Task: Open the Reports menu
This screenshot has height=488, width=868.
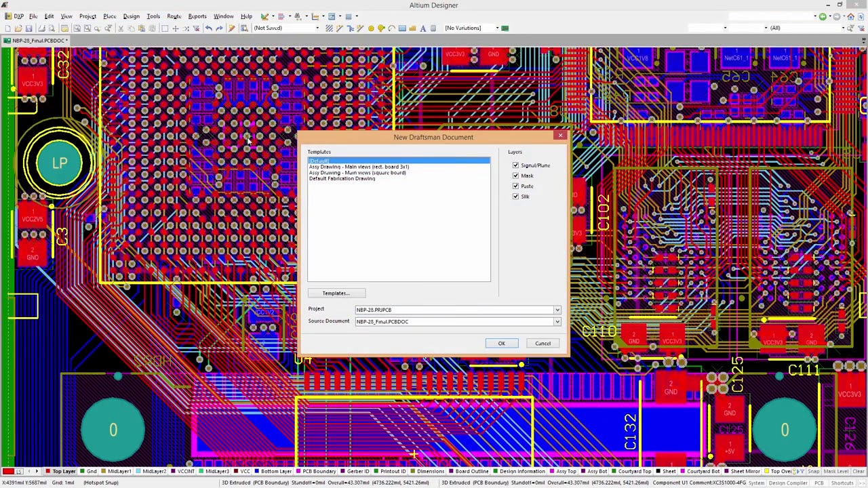Action: 197,16
